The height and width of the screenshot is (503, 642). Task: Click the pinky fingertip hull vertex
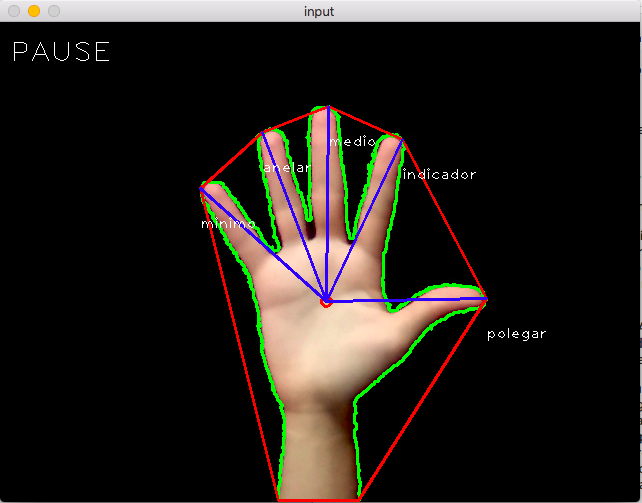tap(202, 187)
